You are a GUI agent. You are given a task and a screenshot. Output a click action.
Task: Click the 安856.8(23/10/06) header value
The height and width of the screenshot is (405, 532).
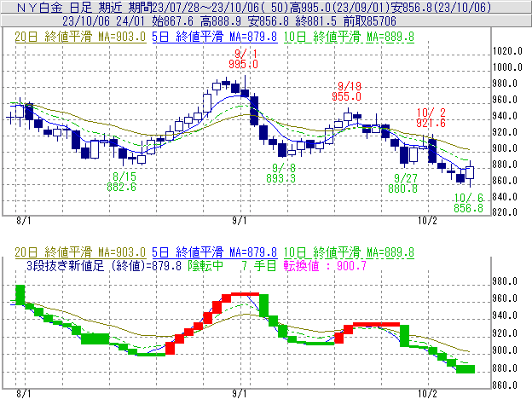tap(441, 7)
